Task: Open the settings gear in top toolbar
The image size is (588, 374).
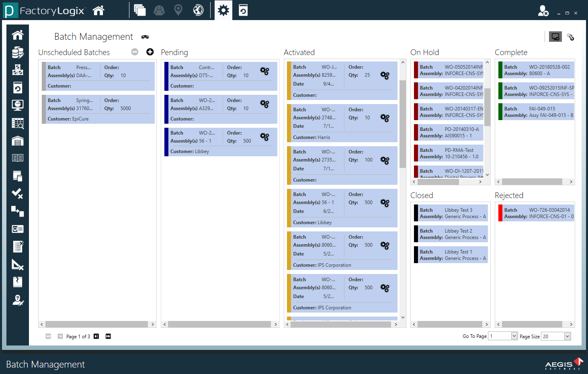Action: click(x=223, y=10)
